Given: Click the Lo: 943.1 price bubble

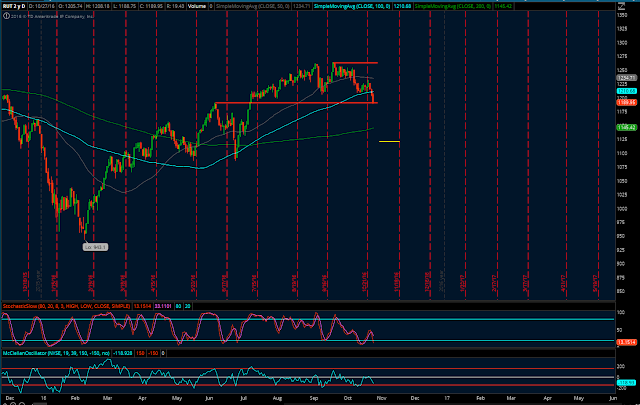Looking at the screenshot, I should pos(95,247).
